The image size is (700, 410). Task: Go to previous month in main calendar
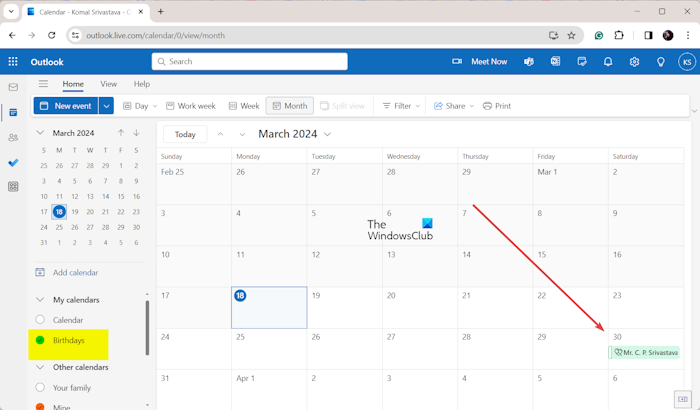tap(221, 134)
